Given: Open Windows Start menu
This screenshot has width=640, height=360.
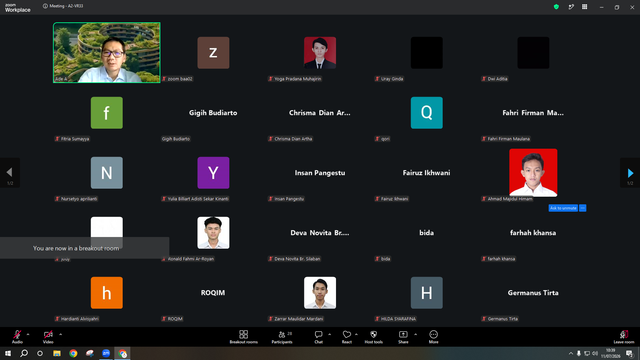Looking at the screenshot, I should coord(8,353).
